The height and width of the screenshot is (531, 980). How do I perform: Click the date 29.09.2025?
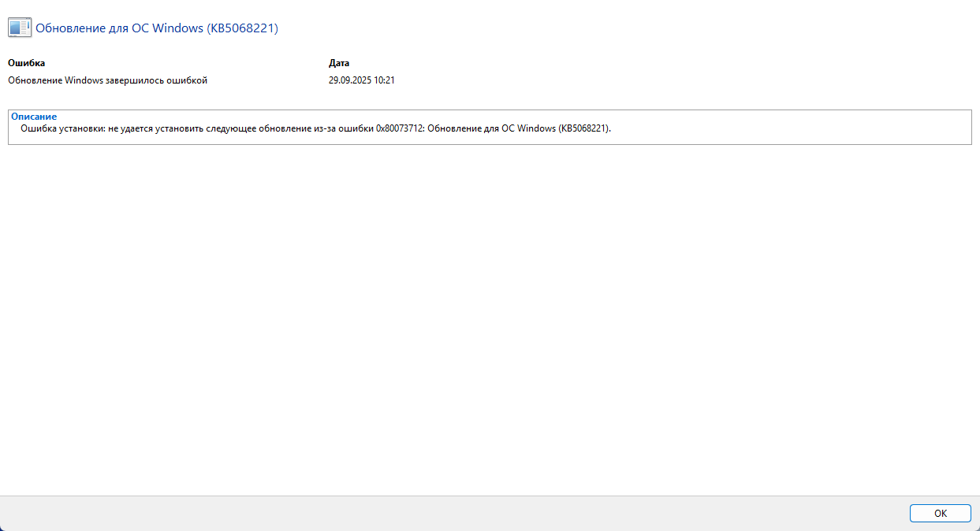(x=350, y=80)
